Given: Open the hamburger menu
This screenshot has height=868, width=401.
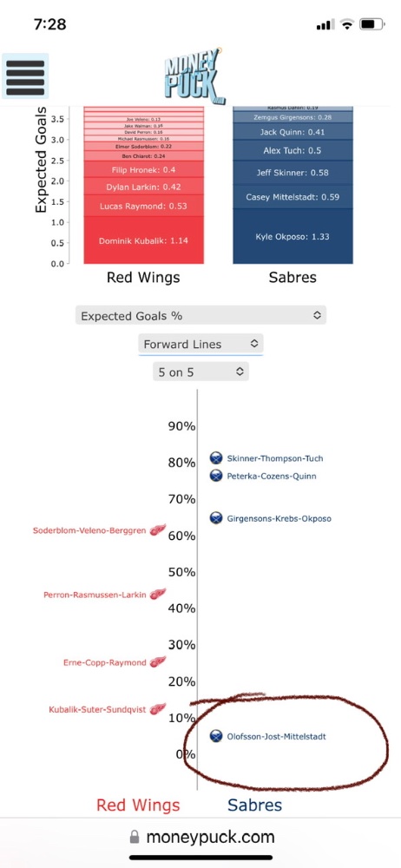Looking at the screenshot, I should pyautogui.click(x=25, y=76).
